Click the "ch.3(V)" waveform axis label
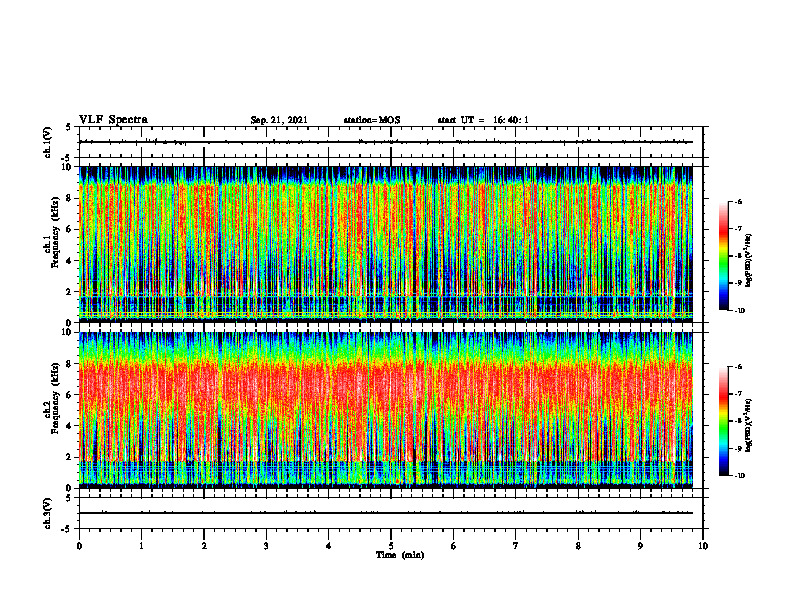This screenshot has height=612, width=792. 47,513
